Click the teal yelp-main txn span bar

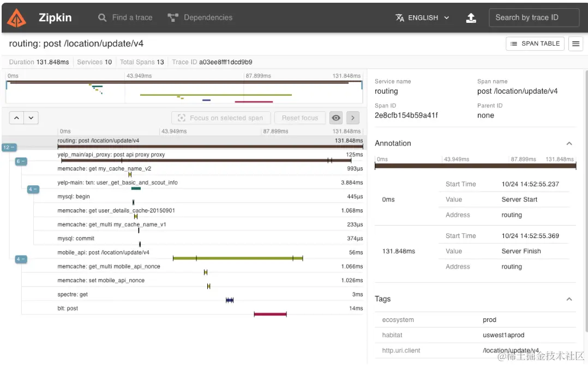pos(136,188)
